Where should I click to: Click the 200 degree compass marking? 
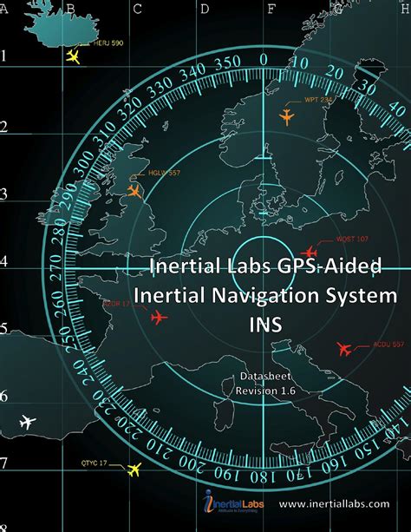[192, 463]
